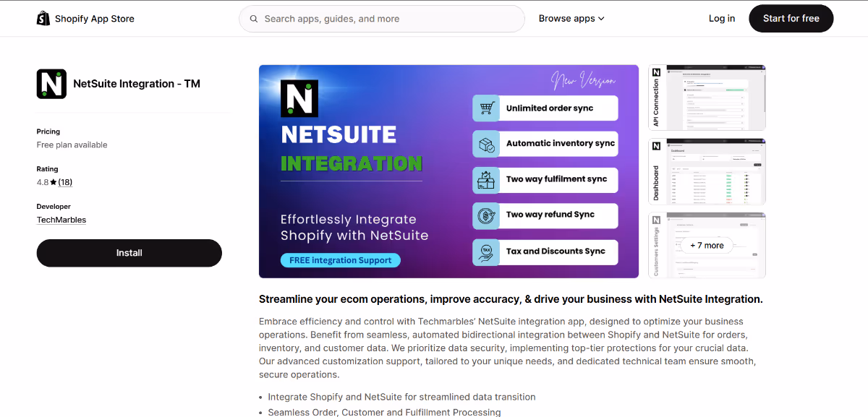Open the API Connection screenshot thumbnail
The height and width of the screenshot is (417, 868).
click(x=707, y=97)
